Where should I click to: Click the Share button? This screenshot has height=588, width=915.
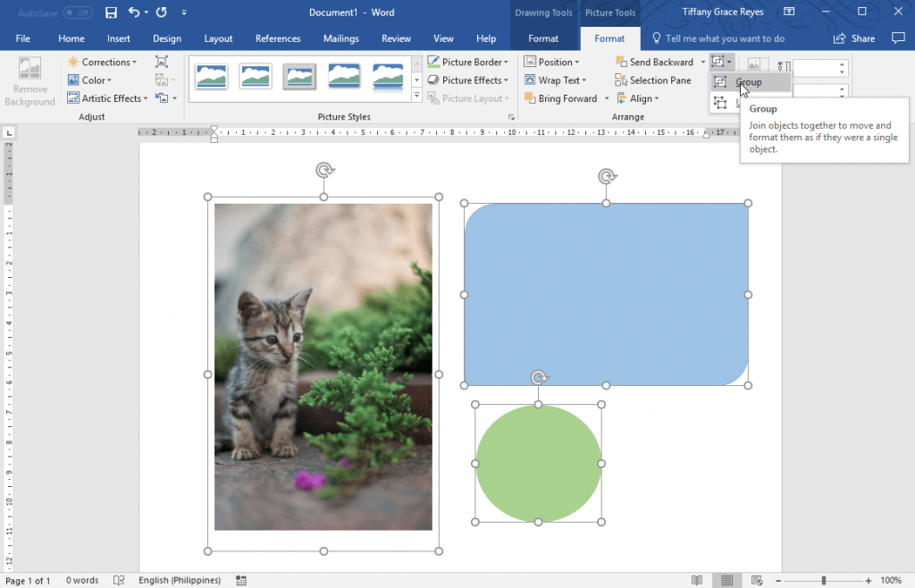tap(852, 38)
